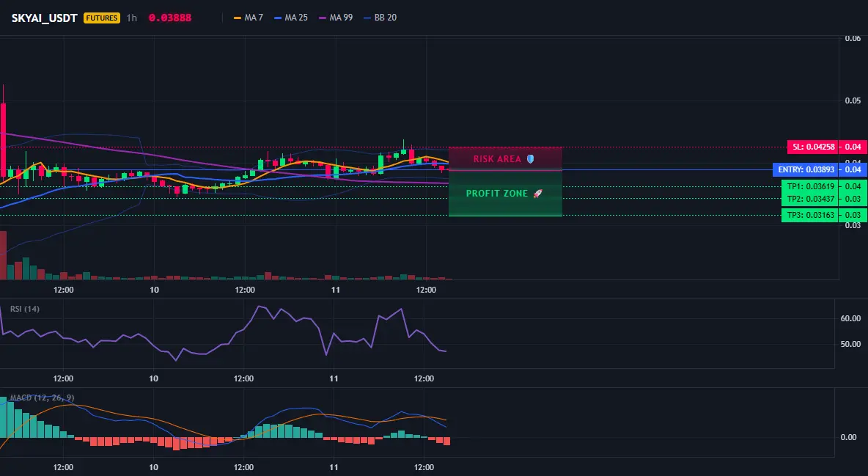Click the yellow FUTURES badge
The image size is (868, 476).
(x=101, y=18)
